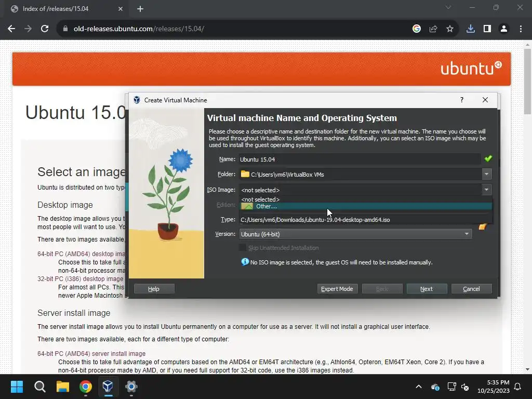This screenshot has width=532, height=399.
Task: Click the browser address bar URL
Action: (139, 29)
